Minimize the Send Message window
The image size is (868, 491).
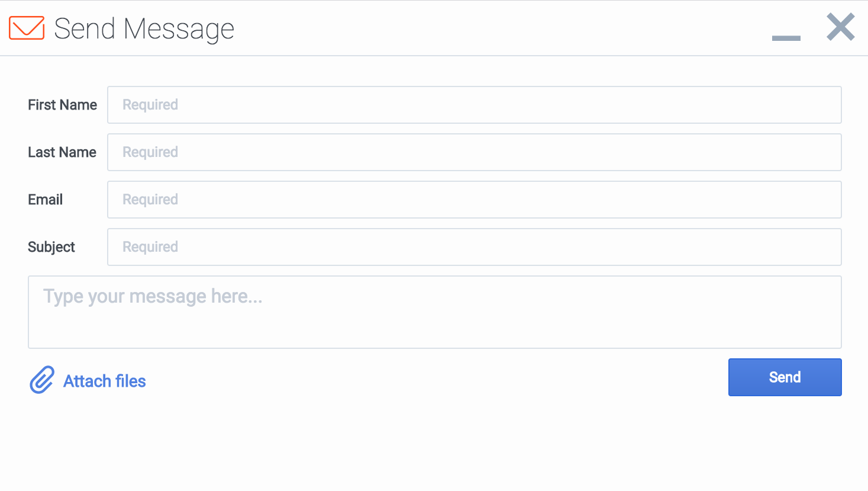click(786, 38)
